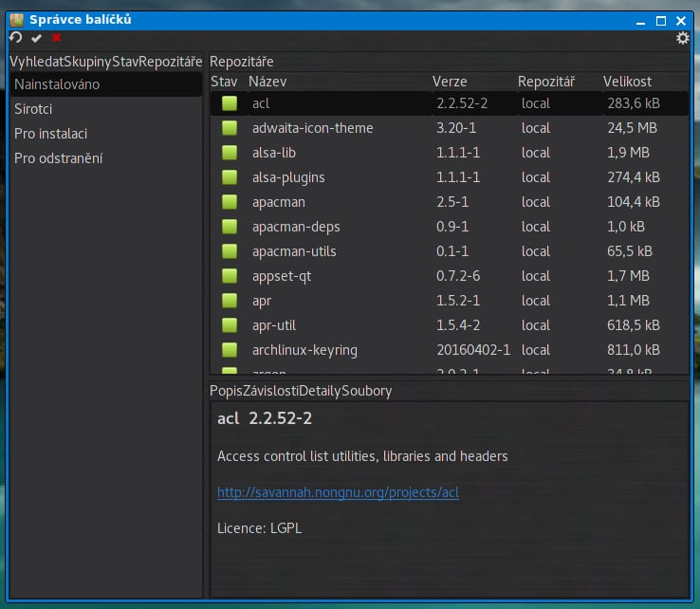
Task: Click the 618,5 kB size cell
Action: (x=633, y=325)
